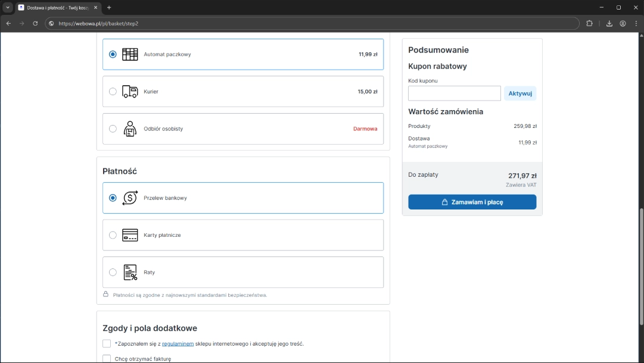Reload the page with the refresh icon
The image size is (644, 363).
[x=35, y=24]
